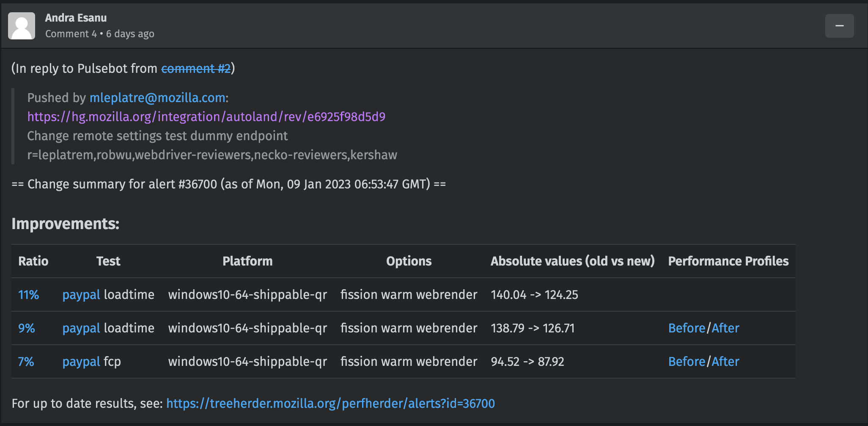Click the 9% ratio link
The width and height of the screenshot is (868, 426).
pos(26,328)
